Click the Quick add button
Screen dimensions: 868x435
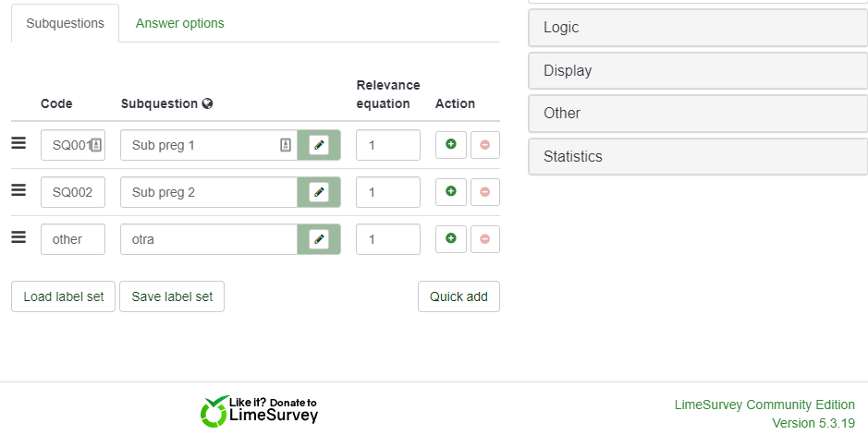point(458,296)
